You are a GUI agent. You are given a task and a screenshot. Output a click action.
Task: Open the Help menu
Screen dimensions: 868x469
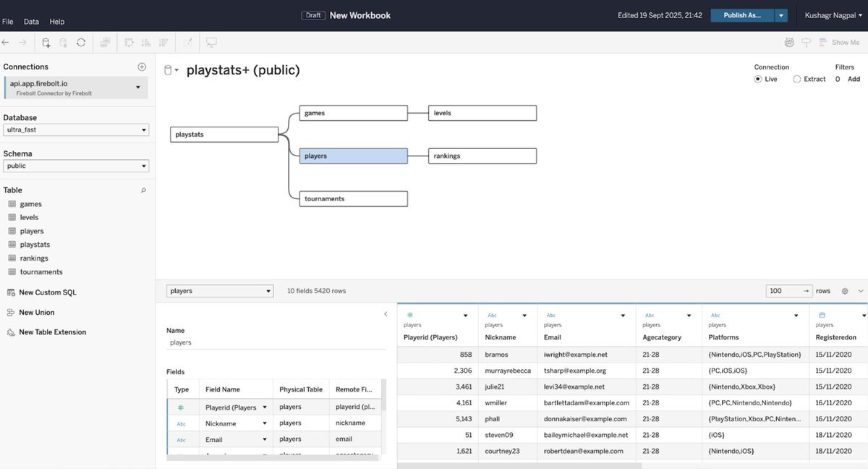point(56,22)
